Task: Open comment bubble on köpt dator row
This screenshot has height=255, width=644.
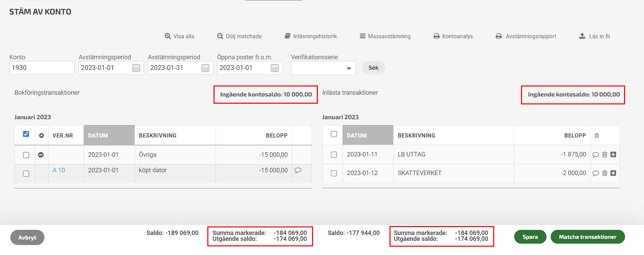Action: point(298,170)
